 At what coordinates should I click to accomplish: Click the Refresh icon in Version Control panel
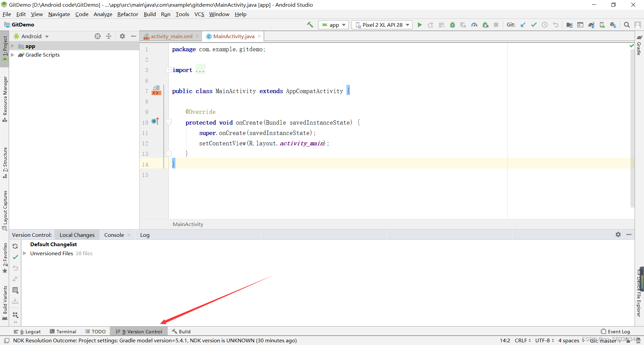[15, 246]
